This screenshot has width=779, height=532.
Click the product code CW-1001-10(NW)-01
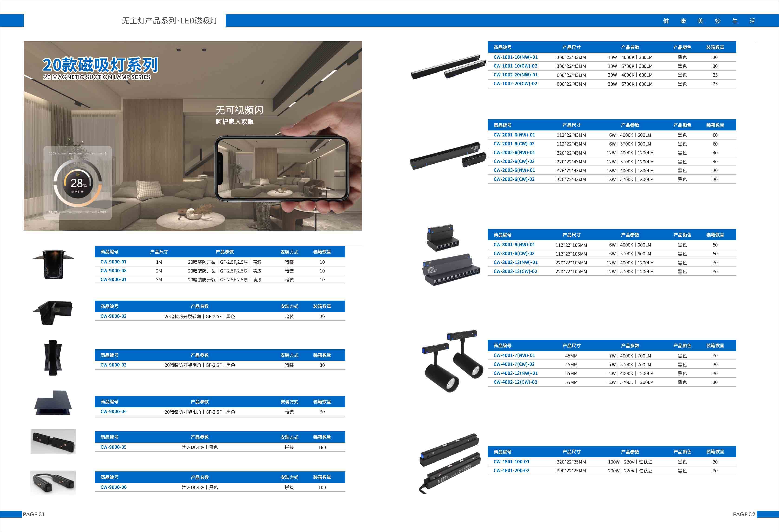515,57
